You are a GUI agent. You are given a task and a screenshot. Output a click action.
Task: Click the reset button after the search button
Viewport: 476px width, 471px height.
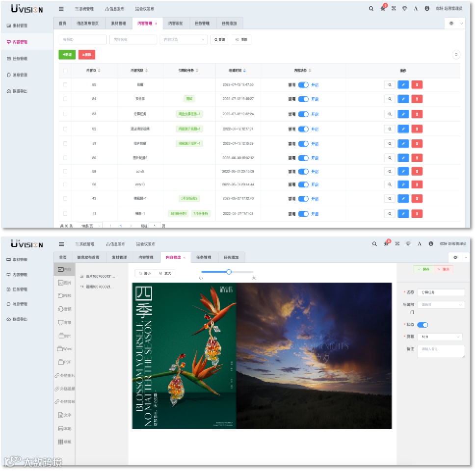click(x=241, y=40)
